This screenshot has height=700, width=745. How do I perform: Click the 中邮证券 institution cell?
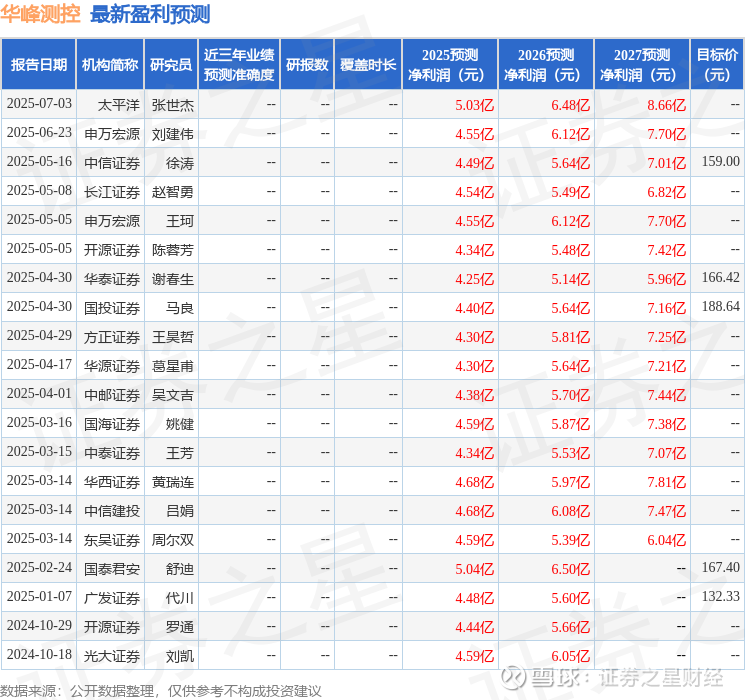coord(112,395)
